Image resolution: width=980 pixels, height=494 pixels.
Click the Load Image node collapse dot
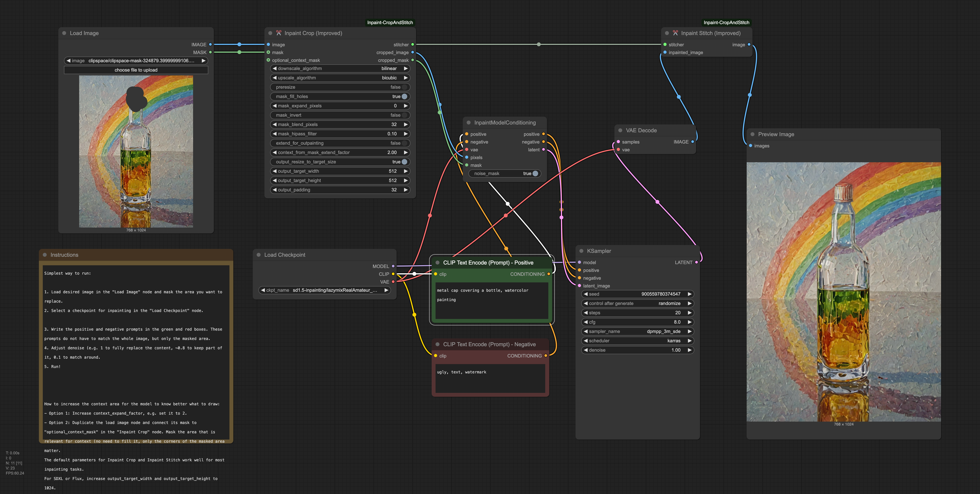point(64,33)
